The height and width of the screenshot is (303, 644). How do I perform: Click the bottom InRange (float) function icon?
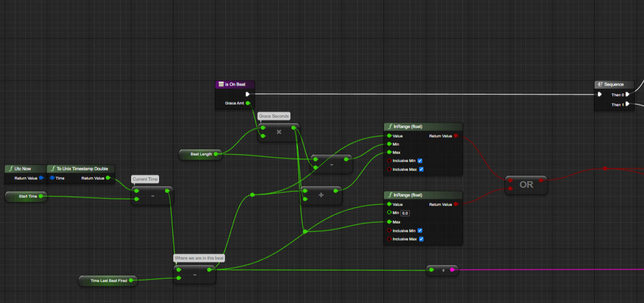pyautogui.click(x=390, y=195)
